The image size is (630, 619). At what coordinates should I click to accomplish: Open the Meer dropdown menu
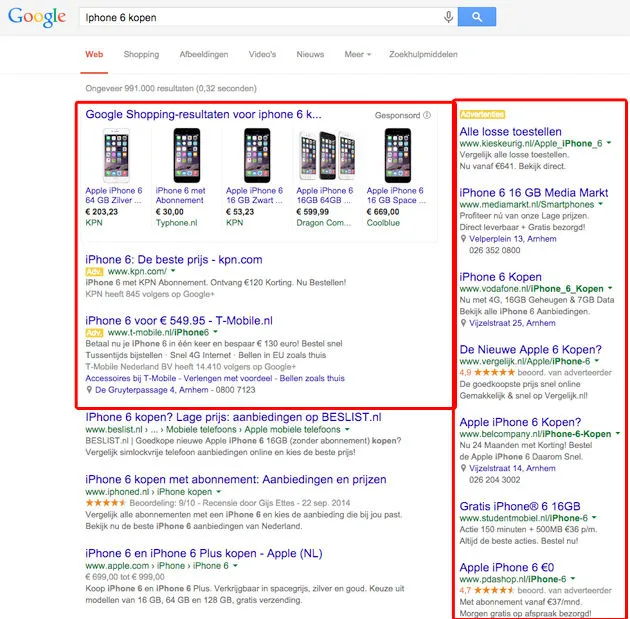coord(357,54)
